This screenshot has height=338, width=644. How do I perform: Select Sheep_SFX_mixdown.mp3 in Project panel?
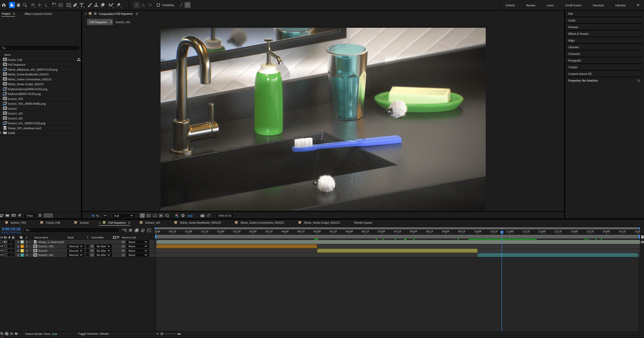tap(24, 128)
